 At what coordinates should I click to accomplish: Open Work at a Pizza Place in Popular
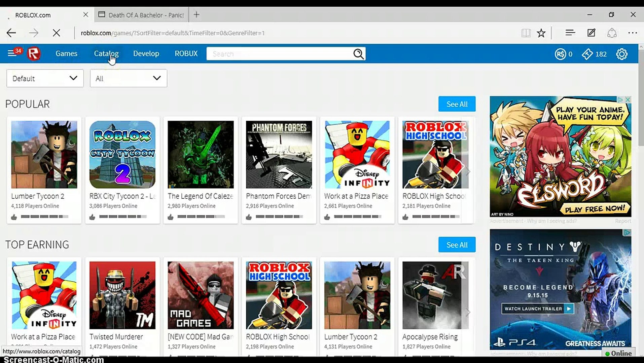(x=357, y=155)
